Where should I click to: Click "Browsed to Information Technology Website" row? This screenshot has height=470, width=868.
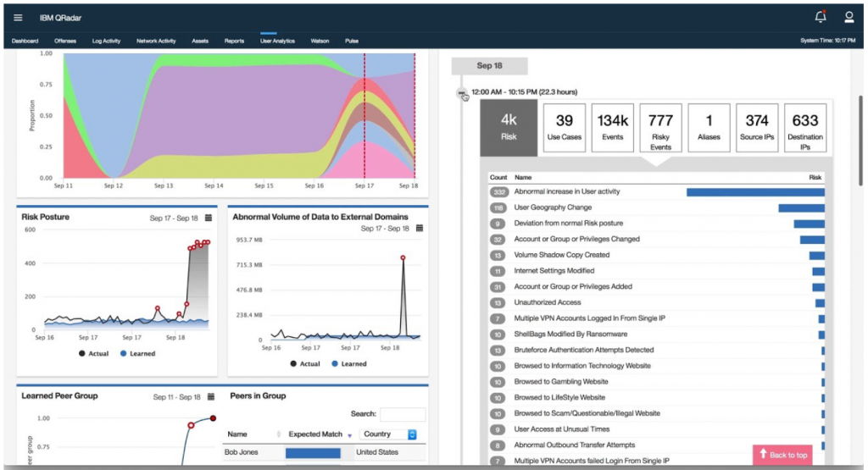coord(657,366)
